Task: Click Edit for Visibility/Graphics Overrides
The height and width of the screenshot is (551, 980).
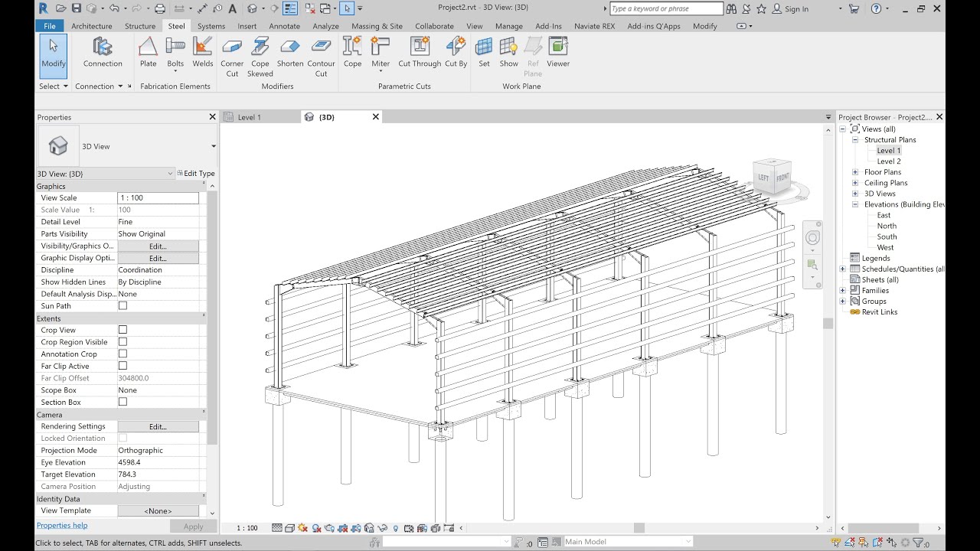Action: coord(158,246)
